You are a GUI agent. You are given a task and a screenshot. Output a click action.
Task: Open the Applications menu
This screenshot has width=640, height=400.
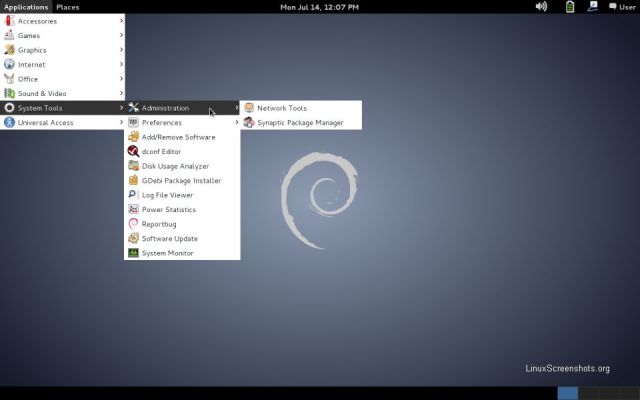26,7
